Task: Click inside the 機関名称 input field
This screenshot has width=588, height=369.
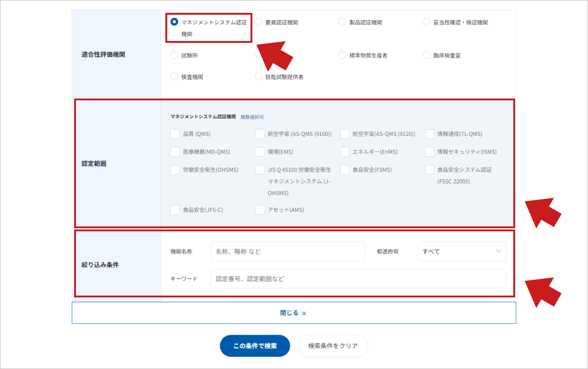Action: pyautogui.click(x=287, y=251)
